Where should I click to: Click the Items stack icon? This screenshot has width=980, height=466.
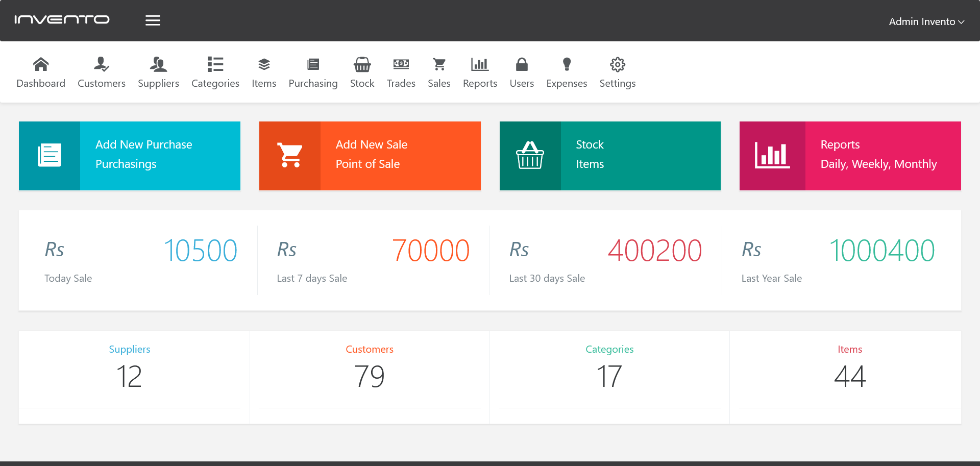(x=264, y=64)
